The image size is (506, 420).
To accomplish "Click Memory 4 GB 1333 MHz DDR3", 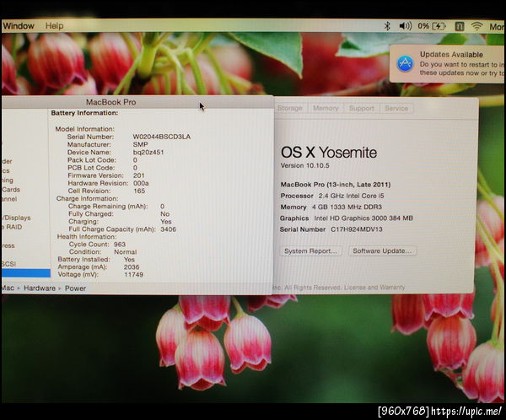I will coord(331,207).
